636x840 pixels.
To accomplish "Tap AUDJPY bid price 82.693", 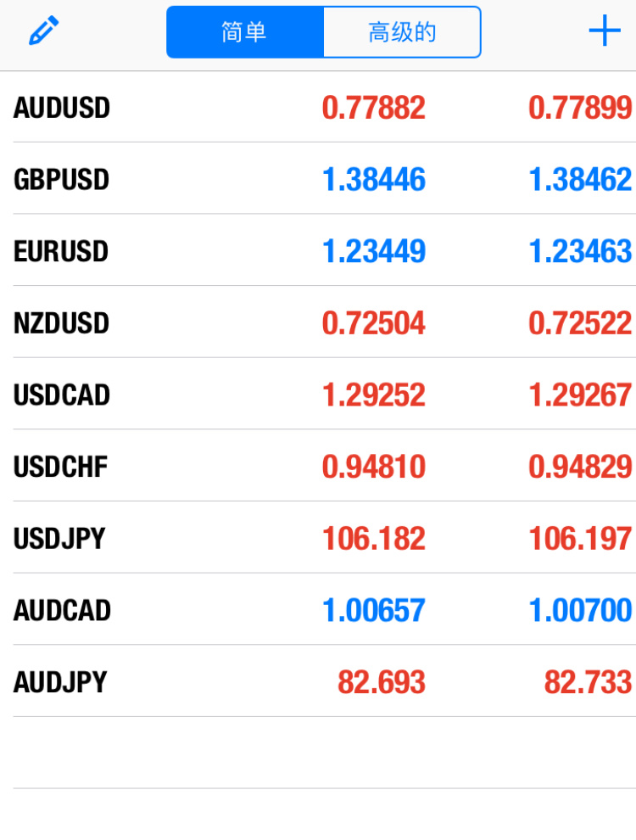I will point(381,682).
